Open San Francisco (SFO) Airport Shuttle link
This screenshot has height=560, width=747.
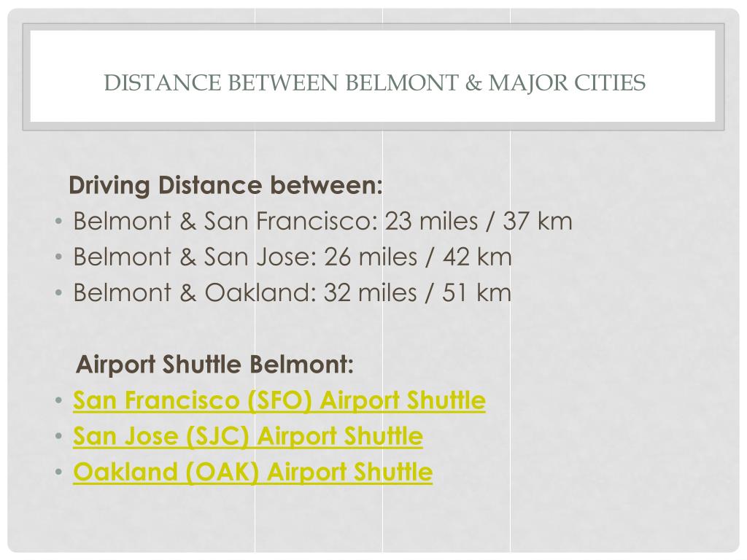279,400
